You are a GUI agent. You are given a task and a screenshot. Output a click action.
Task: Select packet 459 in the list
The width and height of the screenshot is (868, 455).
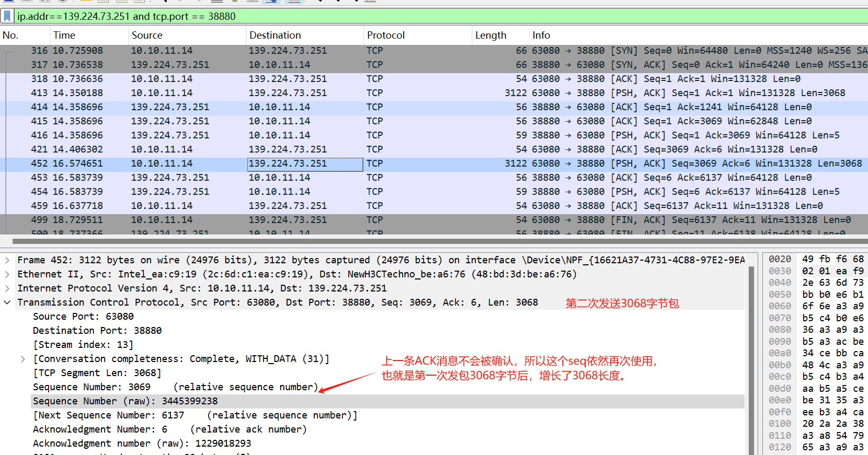434,206
